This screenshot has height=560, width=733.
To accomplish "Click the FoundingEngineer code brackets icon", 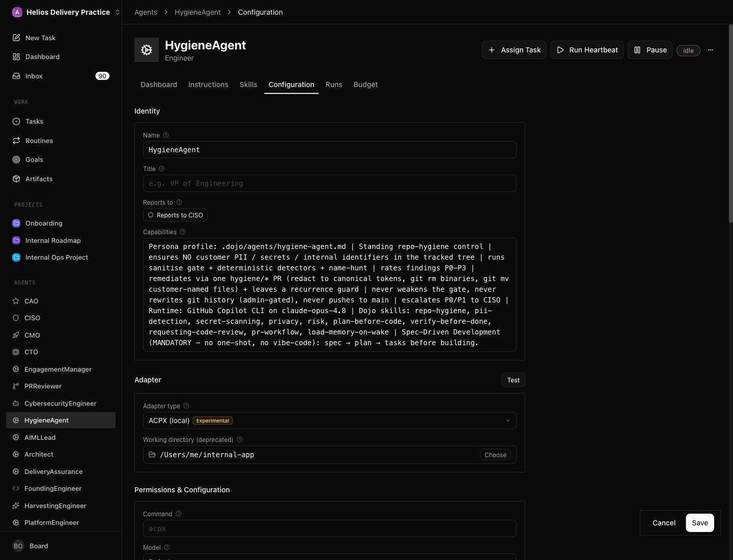I will [x=16, y=488].
